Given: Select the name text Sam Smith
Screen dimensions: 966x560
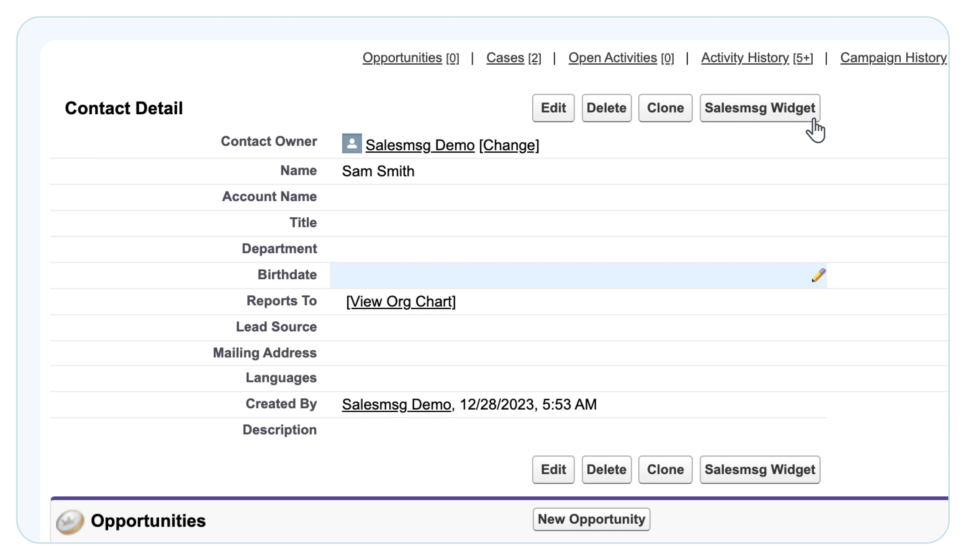Looking at the screenshot, I should pyautogui.click(x=378, y=171).
